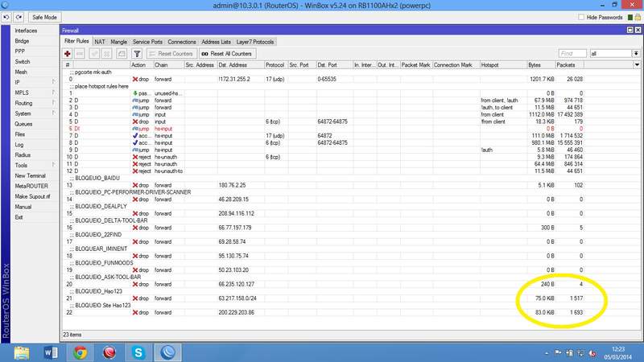This screenshot has width=644, height=362.
Task: Open PPP in the sidebar
Action: [x=19, y=51]
